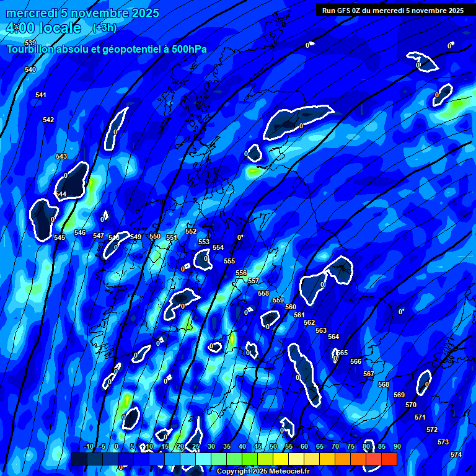This screenshot has width=476, height=476.
Task: Click the 568 geopotential contour label
Action: 384,385
